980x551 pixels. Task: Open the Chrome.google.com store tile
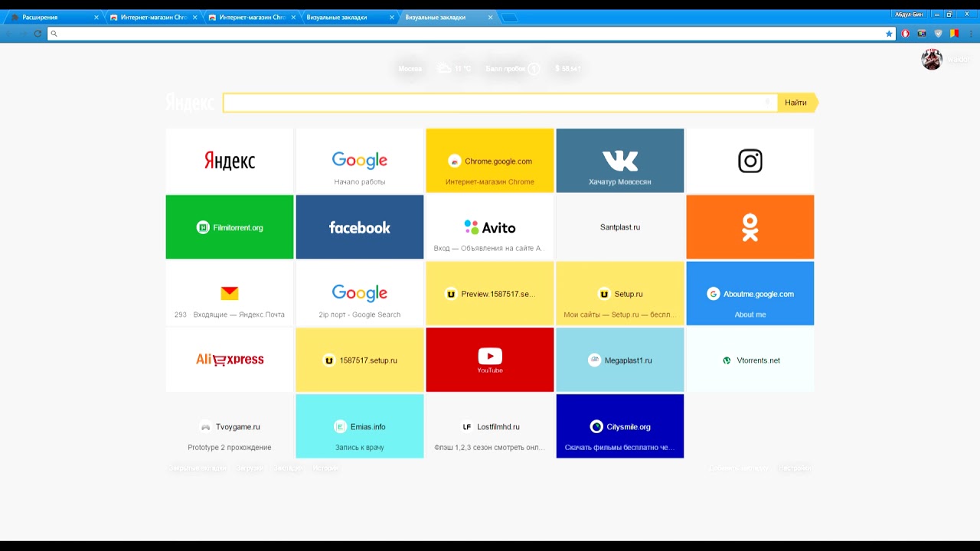[x=490, y=161]
